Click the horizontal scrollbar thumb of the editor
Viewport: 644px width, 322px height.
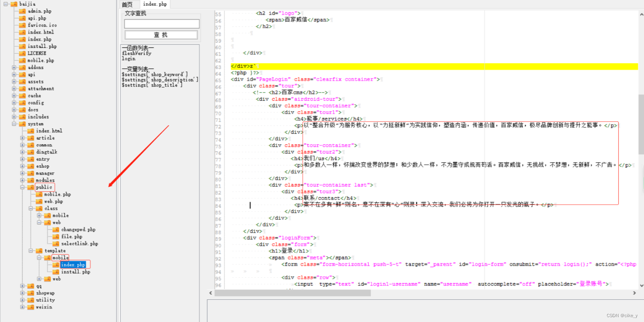pyautogui.click(x=293, y=293)
